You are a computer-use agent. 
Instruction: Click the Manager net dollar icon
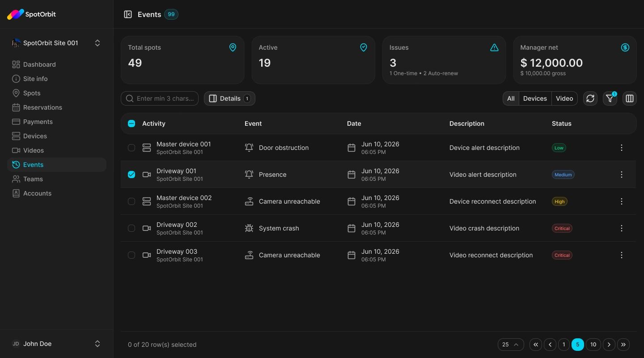[x=625, y=47]
